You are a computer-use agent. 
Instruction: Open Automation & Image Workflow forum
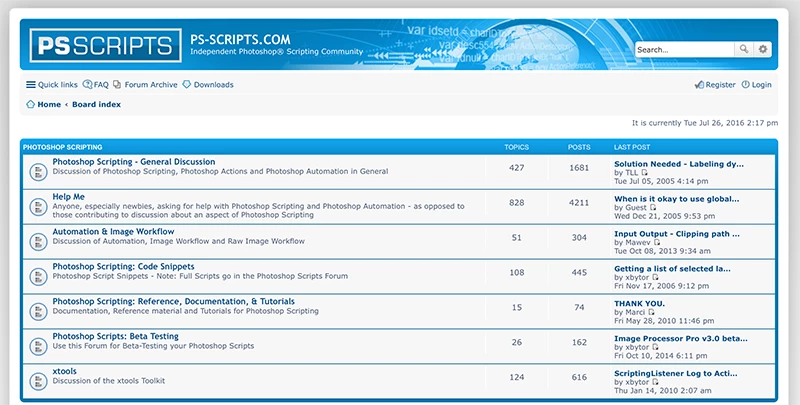tap(113, 232)
